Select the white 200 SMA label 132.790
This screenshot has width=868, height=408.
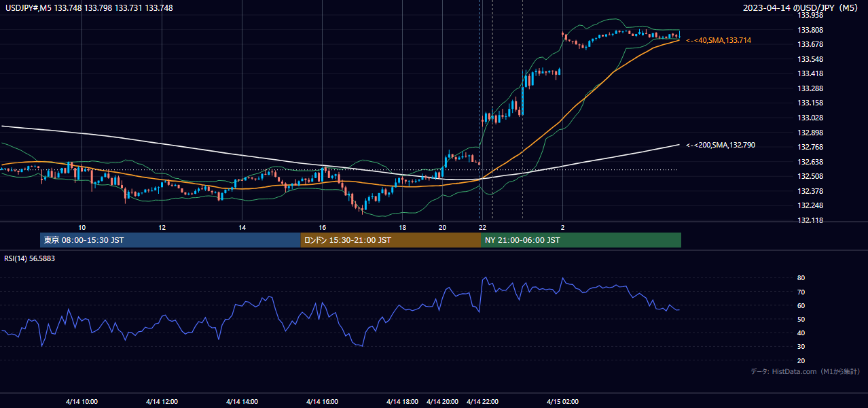click(x=721, y=145)
